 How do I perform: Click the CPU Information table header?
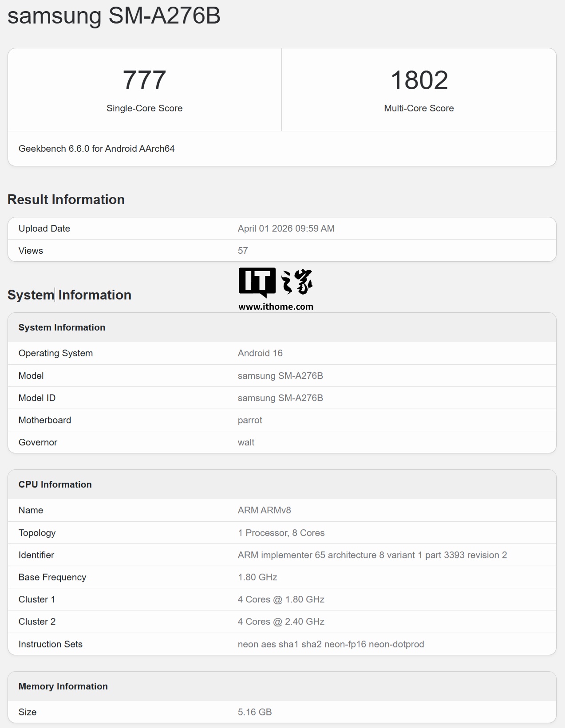pos(55,484)
